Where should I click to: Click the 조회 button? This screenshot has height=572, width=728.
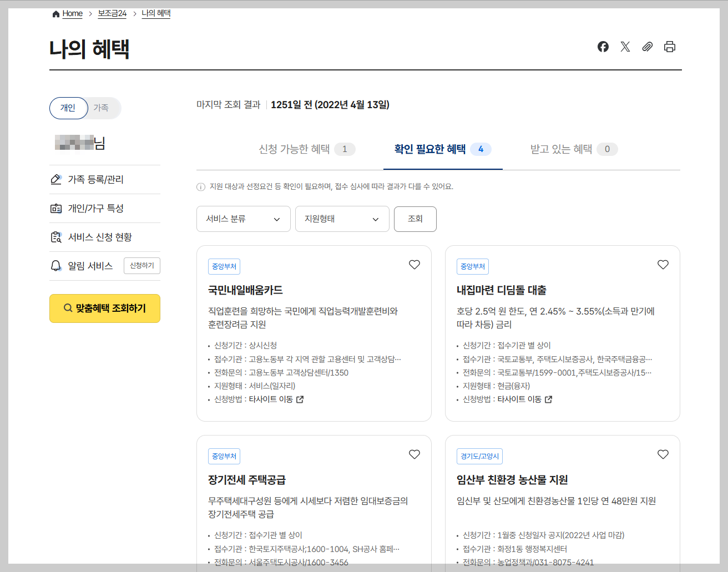coord(415,219)
